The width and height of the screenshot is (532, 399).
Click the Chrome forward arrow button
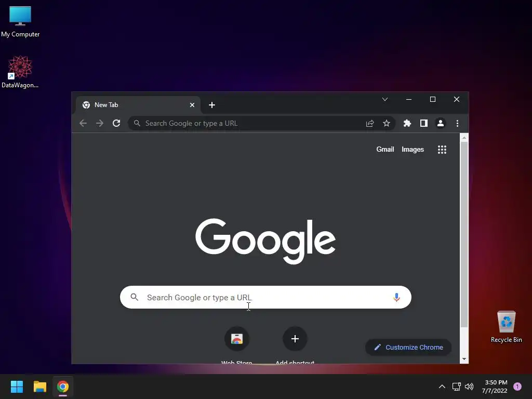pos(100,123)
